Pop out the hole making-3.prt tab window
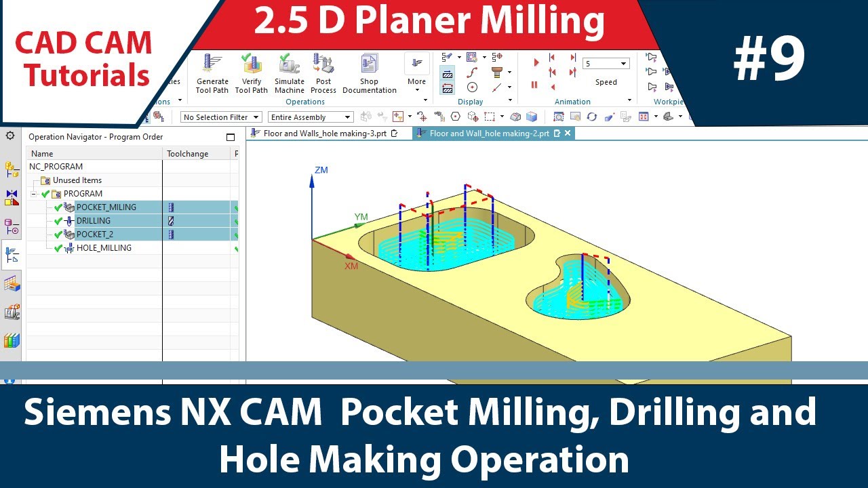Screen dimensions: 868x488 [x=395, y=134]
